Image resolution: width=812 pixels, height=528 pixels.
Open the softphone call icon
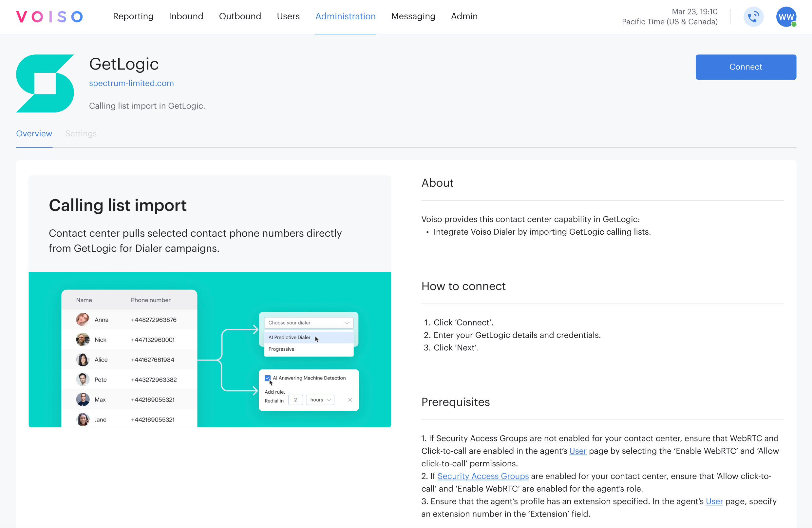pos(753,17)
